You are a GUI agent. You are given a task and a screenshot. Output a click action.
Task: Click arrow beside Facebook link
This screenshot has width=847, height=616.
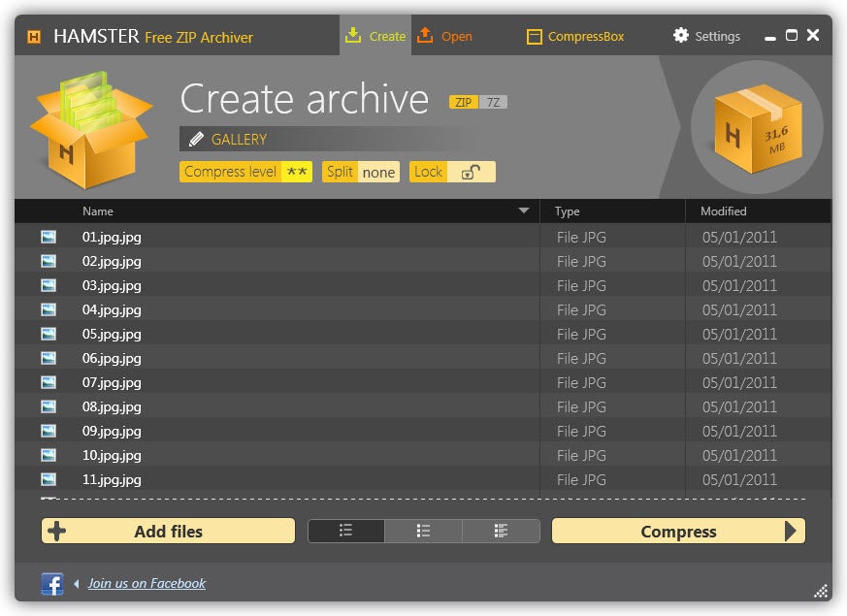pyautogui.click(x=77, y=584)
